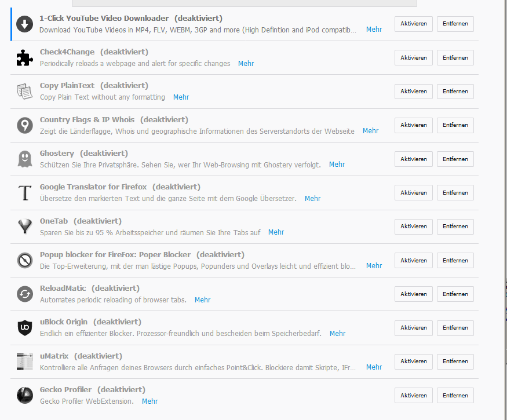Remove the Copy PlainText extension

click(455, 92)
